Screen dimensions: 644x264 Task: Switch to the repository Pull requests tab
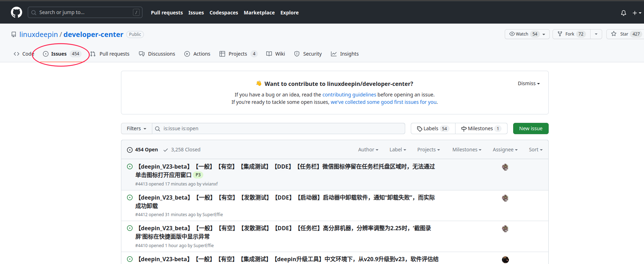click(x=110, y=54)
